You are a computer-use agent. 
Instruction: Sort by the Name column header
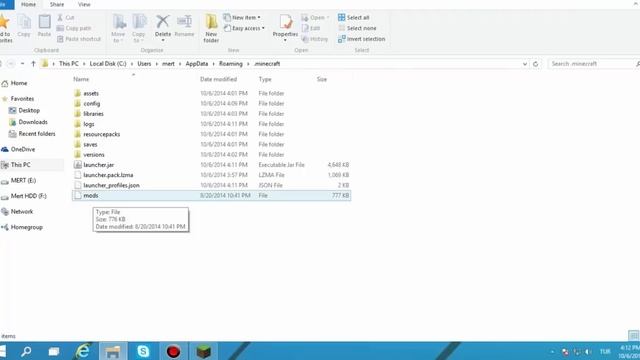point(81,79)
